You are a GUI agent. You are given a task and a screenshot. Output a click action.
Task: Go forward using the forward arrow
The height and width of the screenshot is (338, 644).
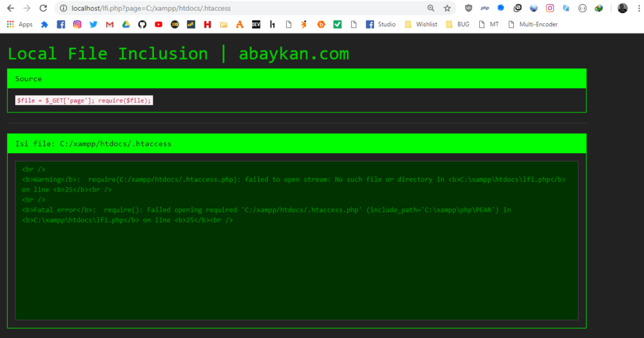[x=26, y=8]
